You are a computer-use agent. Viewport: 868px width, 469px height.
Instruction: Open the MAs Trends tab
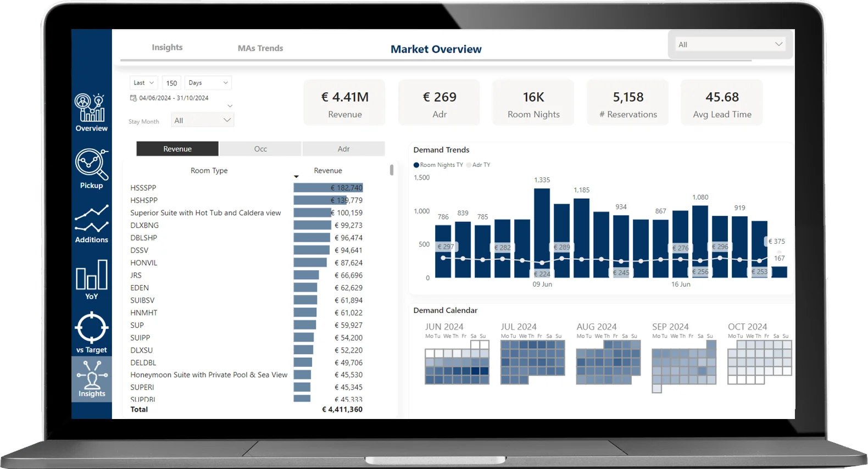tap(260, 48)
